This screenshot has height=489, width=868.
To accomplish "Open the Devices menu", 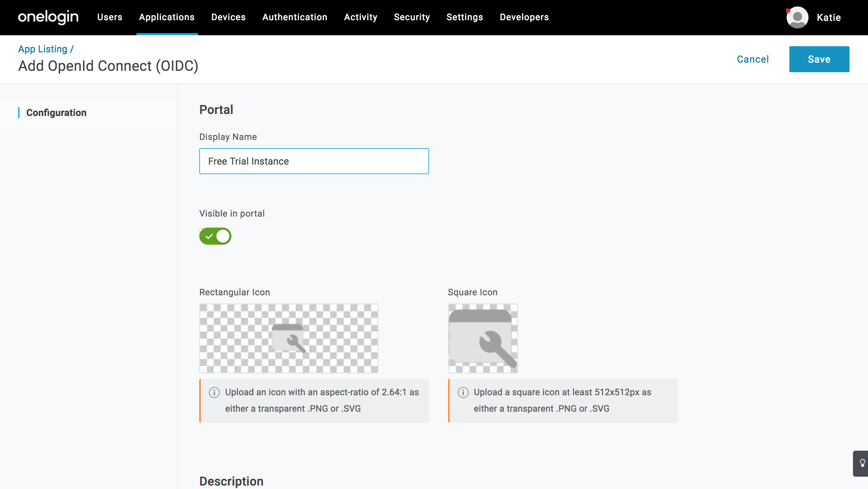I will coord(228,17).
